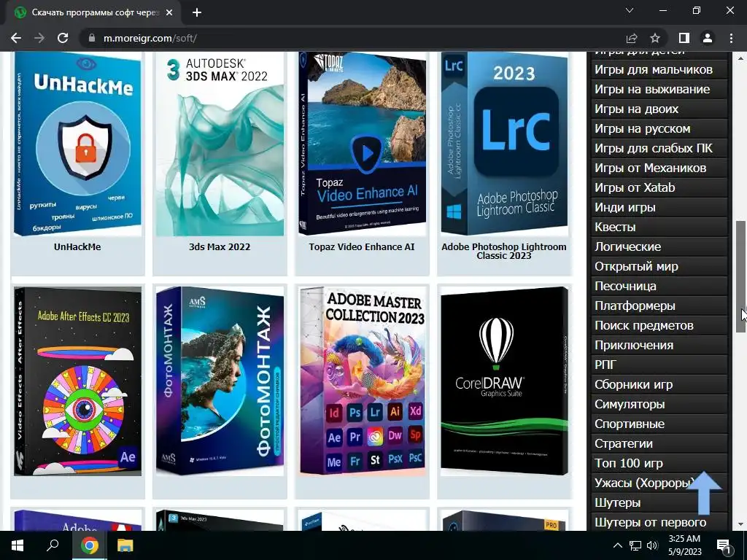Open Симуляторы category
Viewport: 747px width, 560px height.
point(659,404)
